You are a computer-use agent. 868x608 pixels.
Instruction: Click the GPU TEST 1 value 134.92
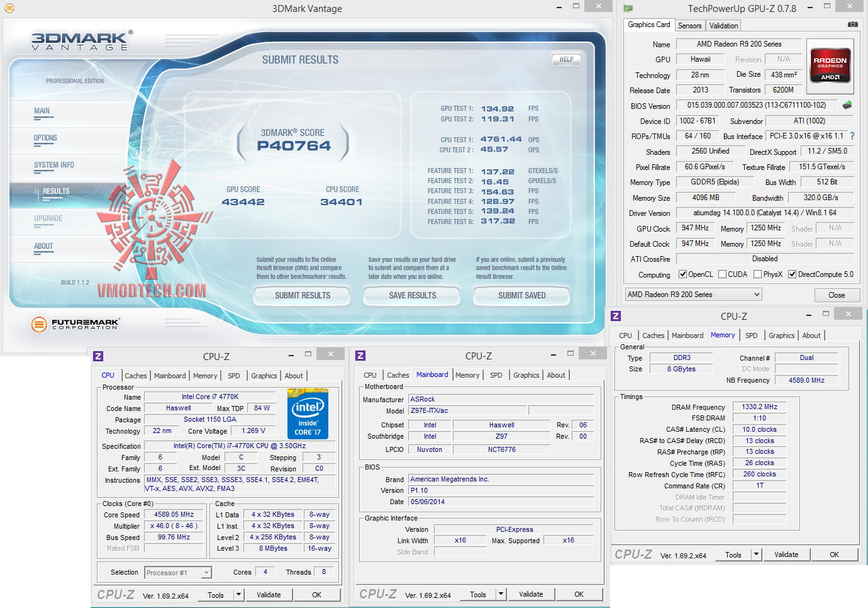(x=498, y=109)
